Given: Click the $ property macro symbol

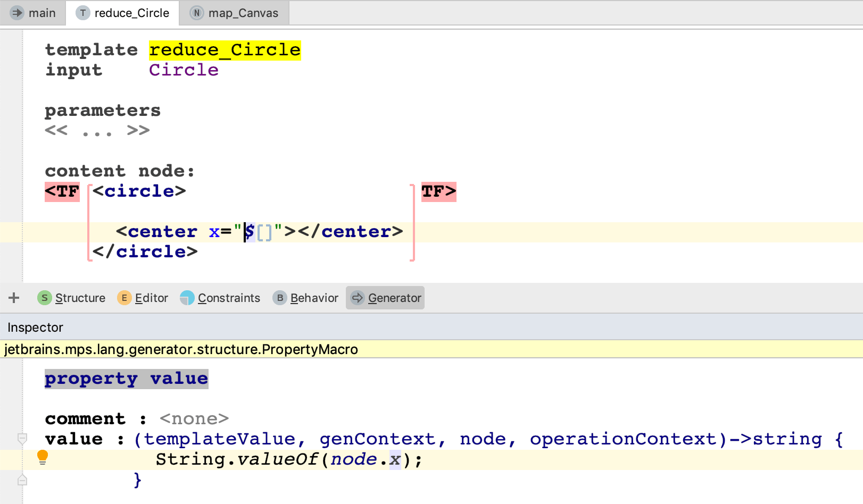Looking at the screenshot, I should (x=250, y=232).
